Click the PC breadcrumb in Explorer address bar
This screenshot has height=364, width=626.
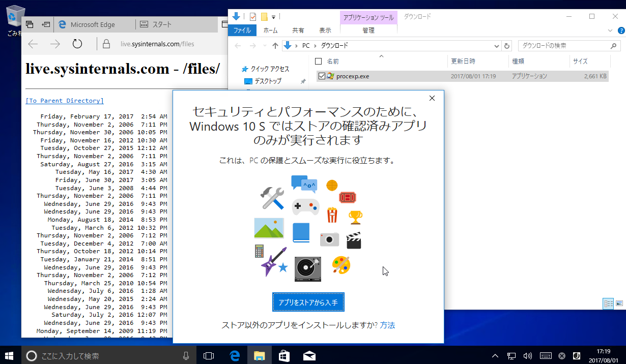305,46
